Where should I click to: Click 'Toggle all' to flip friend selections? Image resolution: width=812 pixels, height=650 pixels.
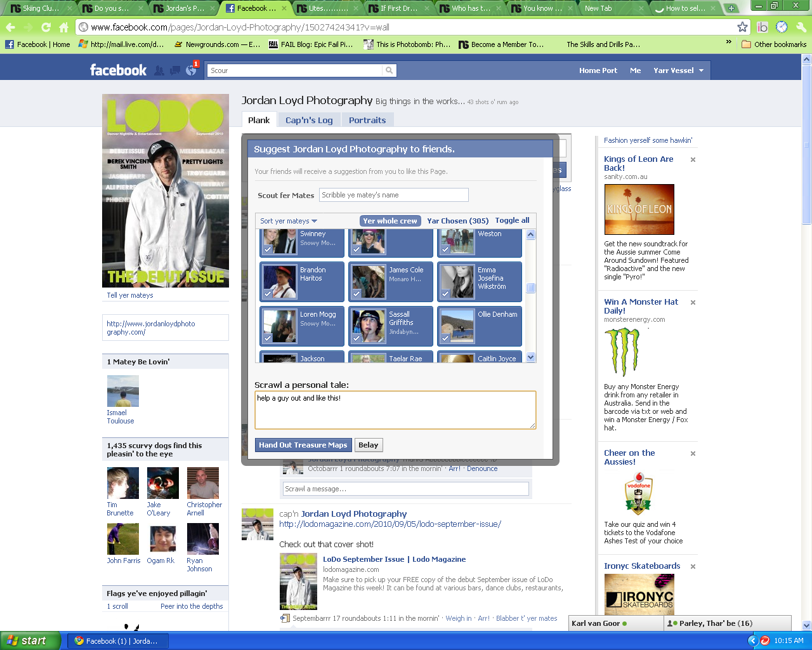[x=512, y=220]
